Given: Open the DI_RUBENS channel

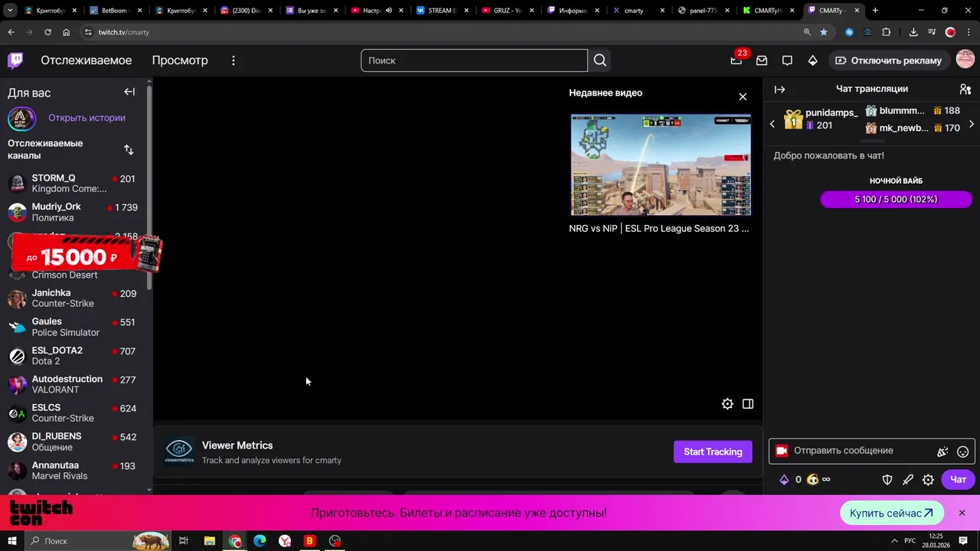Looking at the screenshot, I should [x=73, y=442].
